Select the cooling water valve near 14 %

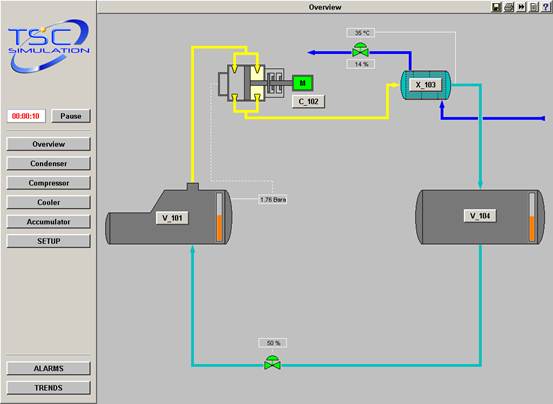(x=360, y=50)
